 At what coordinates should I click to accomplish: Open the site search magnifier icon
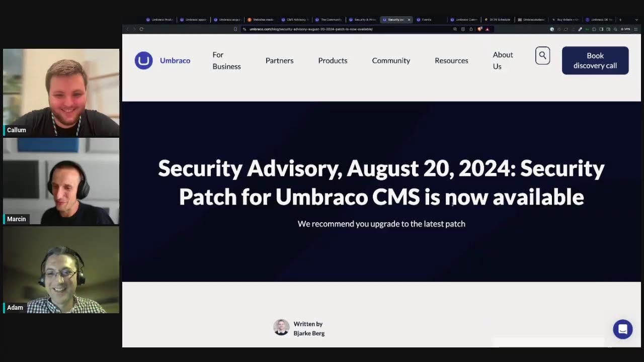(x=542, y=55)
